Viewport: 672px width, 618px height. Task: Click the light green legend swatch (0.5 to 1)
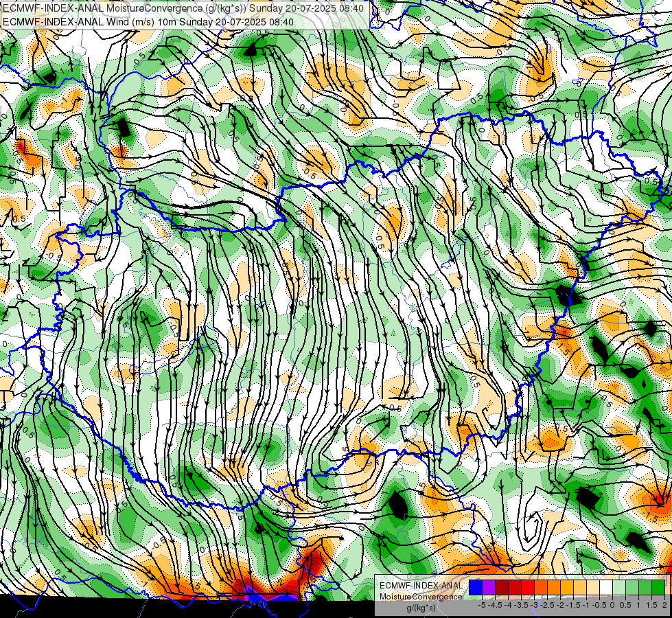tap(632, 588)
